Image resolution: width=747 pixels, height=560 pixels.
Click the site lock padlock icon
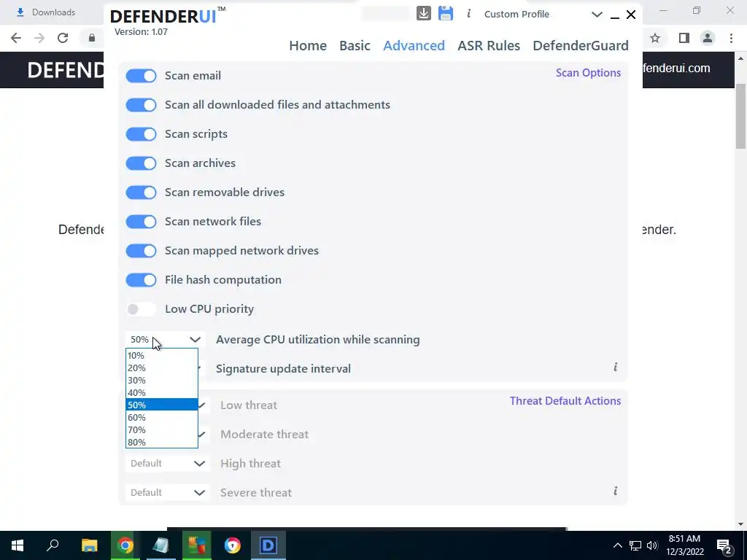click(x=92, y=38)
